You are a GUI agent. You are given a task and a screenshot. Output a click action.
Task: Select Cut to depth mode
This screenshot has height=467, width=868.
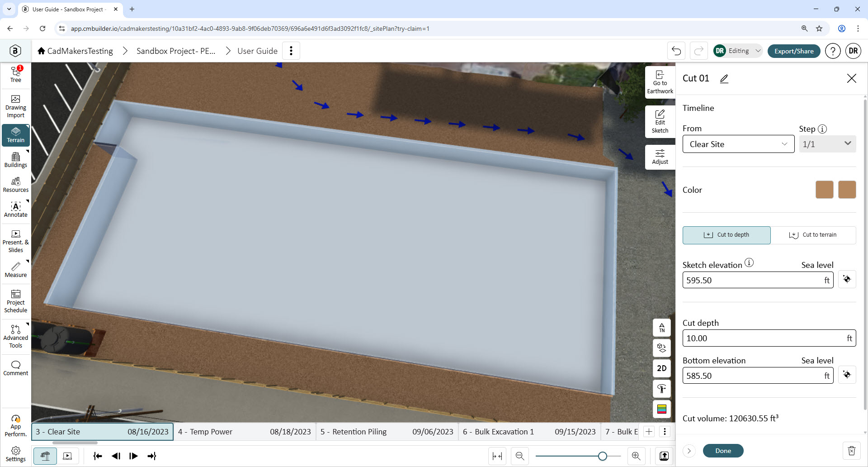tap(726, 235)
